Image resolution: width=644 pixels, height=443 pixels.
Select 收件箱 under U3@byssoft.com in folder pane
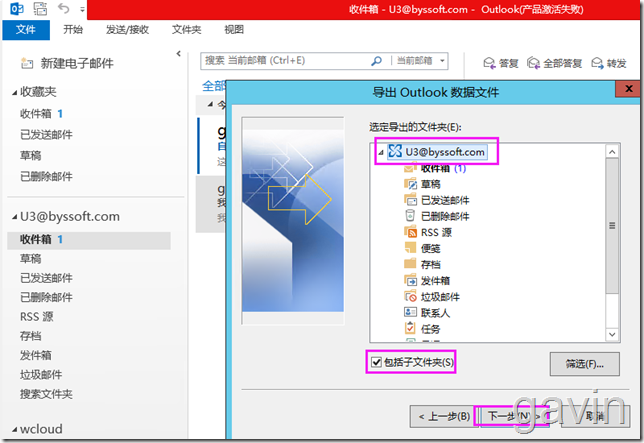89,239
